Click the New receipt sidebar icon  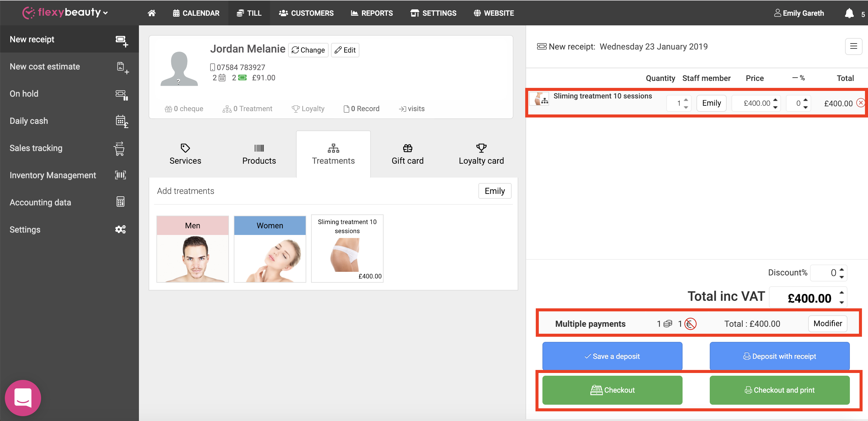[121, 41]
